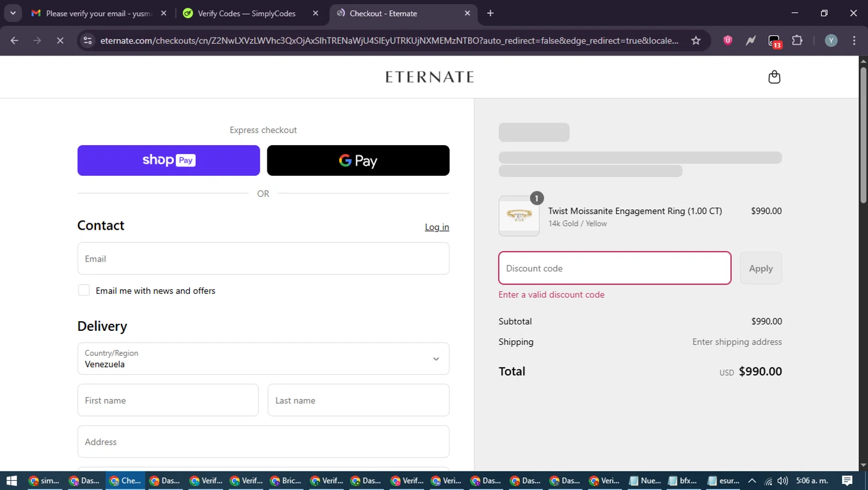Open the tab search dropdown arrow
Viewport: 868px width, 490px height.
point(13,13)
